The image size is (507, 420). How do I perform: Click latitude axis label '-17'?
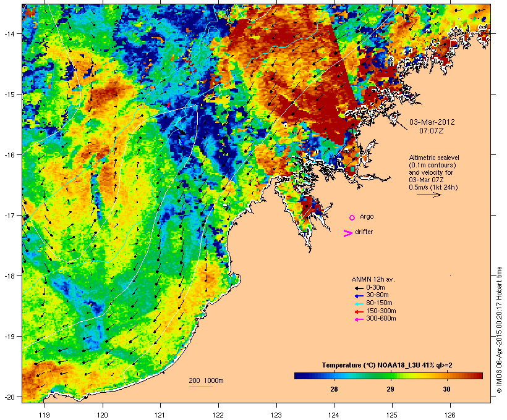click(x=9, y=215)
